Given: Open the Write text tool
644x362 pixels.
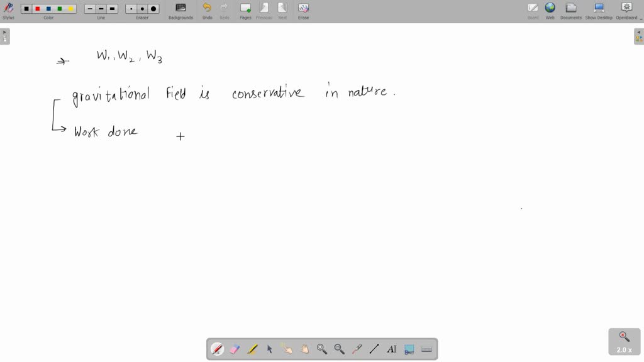Looking at the screenshot, I should [x=392, y=349].
